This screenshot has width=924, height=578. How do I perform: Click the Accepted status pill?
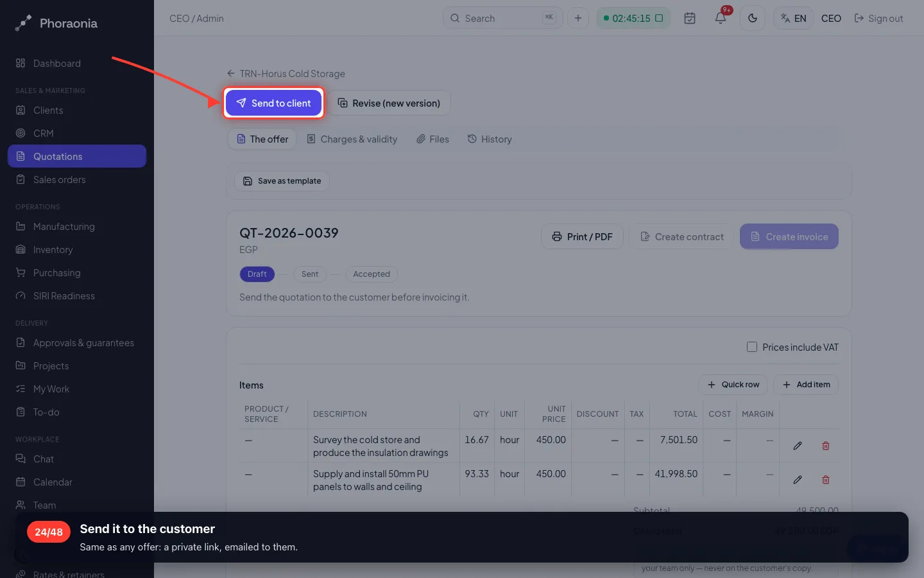(x=372, y=274)
